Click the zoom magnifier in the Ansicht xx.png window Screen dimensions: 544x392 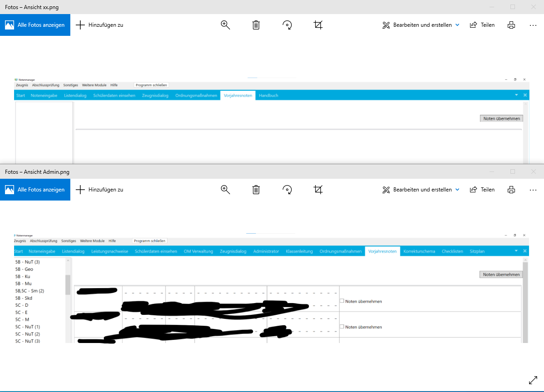click(x=225, y=25)
